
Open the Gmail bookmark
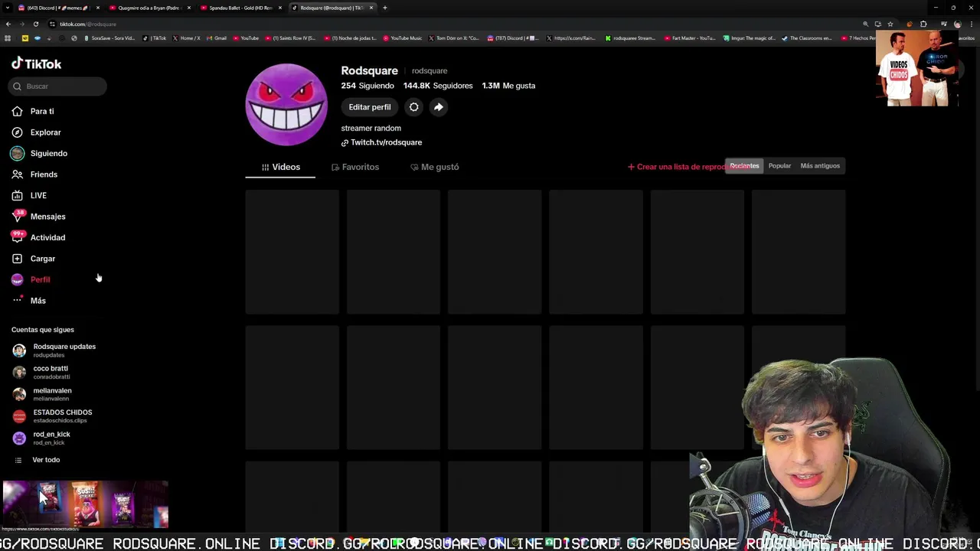(x=217, y=37)
